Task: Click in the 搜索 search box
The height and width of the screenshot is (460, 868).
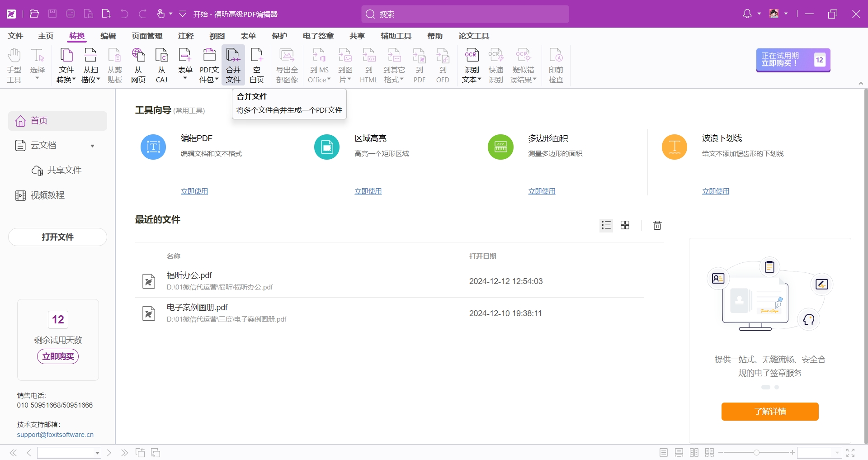Action: click(465, 14)
